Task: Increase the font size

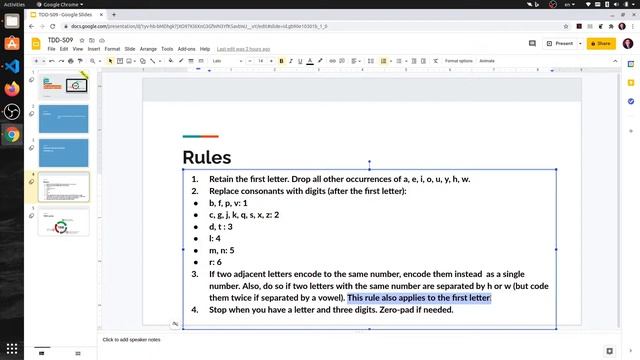Action: coord(271,61)
